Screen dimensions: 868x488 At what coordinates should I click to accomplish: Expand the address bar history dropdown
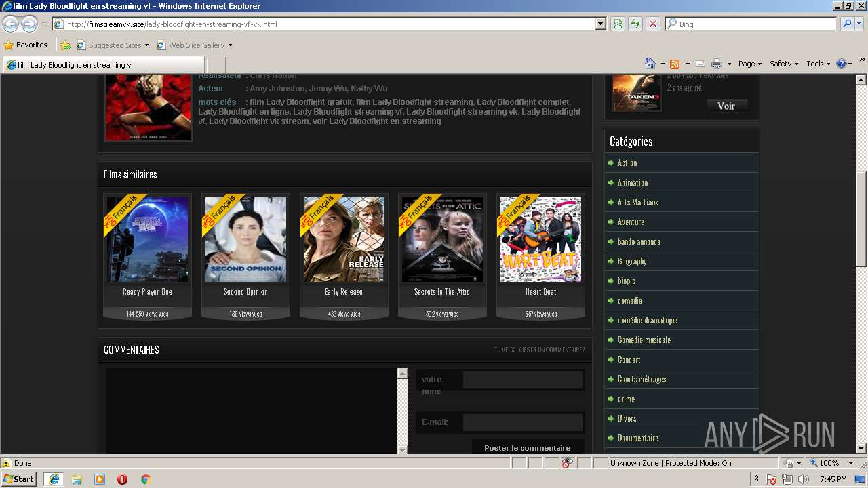coord(600,24)
